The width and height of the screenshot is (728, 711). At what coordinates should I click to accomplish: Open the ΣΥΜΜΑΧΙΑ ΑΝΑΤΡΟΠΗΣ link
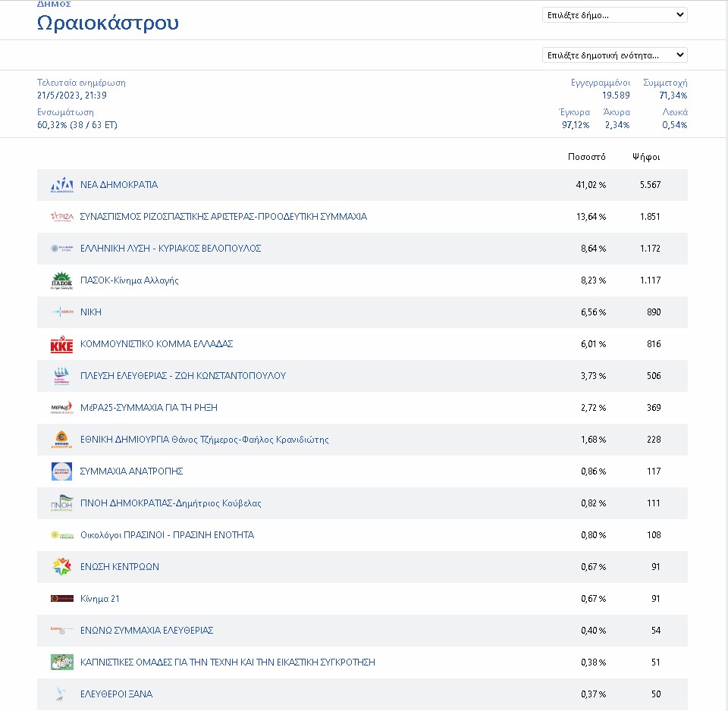131,471
